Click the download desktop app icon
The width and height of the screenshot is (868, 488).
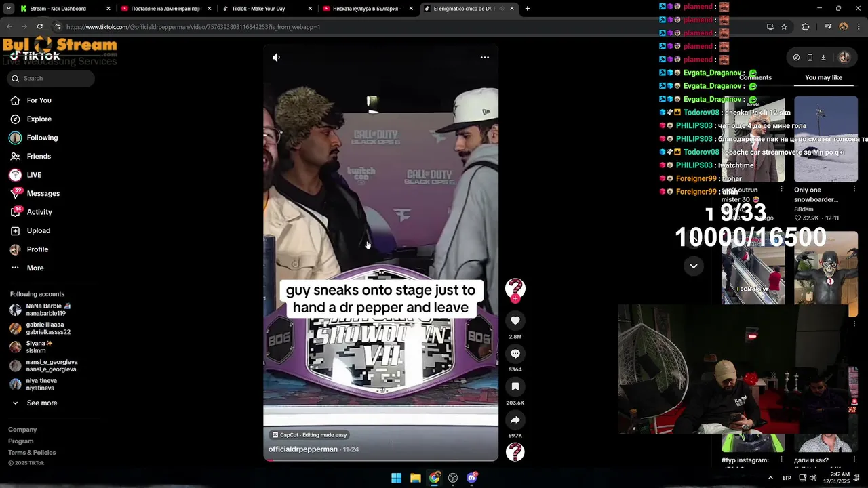pyautogui.click(x=823, y=58)
